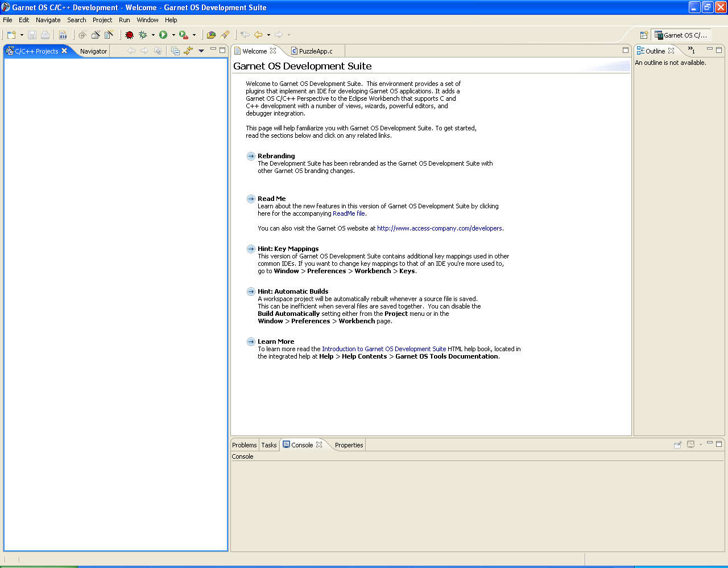Open the Project menu
728x568 pixels.
point(102,20)
